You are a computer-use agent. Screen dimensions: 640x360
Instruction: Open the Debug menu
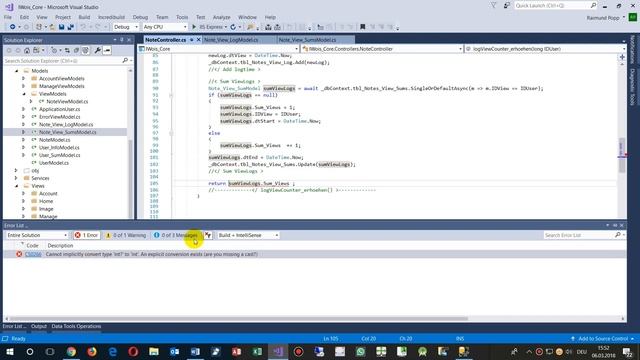(x=140, y=17)
